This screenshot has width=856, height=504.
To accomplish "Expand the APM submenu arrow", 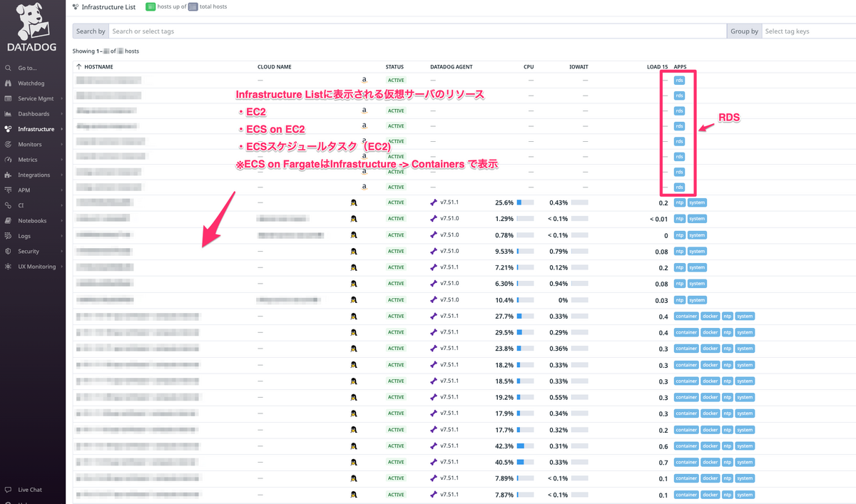I will pyautogui.click(x=62, y=190).
